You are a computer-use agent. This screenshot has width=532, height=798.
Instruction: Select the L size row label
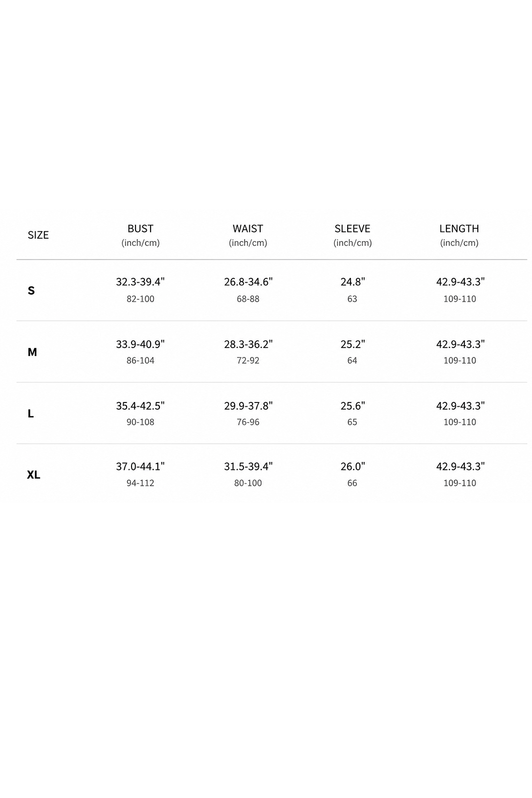(x=31, y=414)
